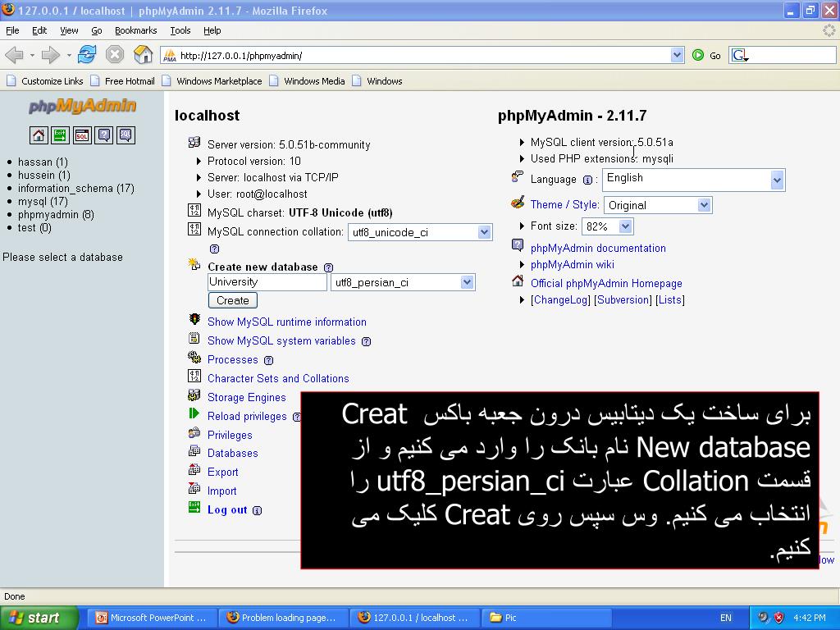Open the utf8_persian_ci collation dropdown
Screen dimensions: 840x630
coord(467,282)
